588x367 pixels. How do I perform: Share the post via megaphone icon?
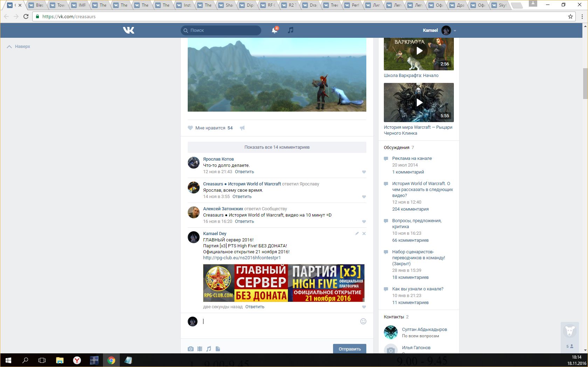pos(242,128)
